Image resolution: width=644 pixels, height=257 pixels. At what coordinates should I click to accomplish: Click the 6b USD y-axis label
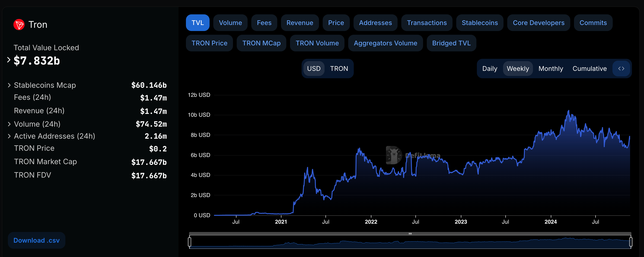click(201, 155)
